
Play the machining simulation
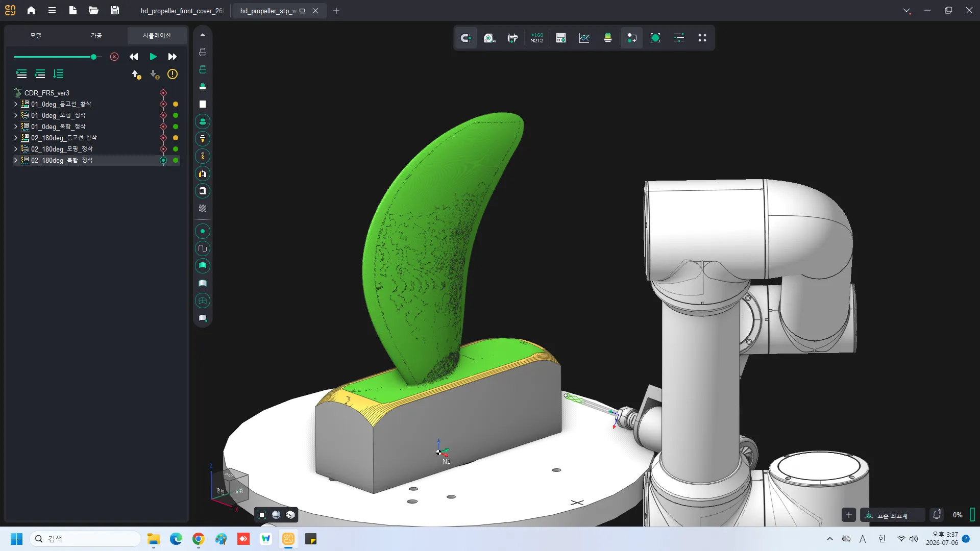click(x=153, y=57)
